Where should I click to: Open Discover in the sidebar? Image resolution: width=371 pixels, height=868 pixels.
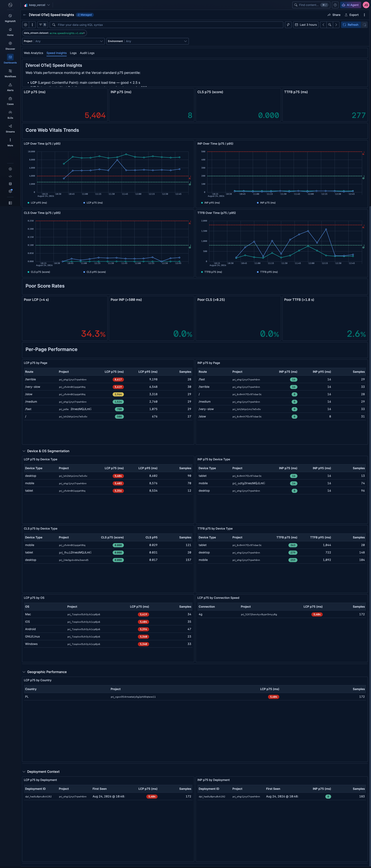(x=10, y=46)
